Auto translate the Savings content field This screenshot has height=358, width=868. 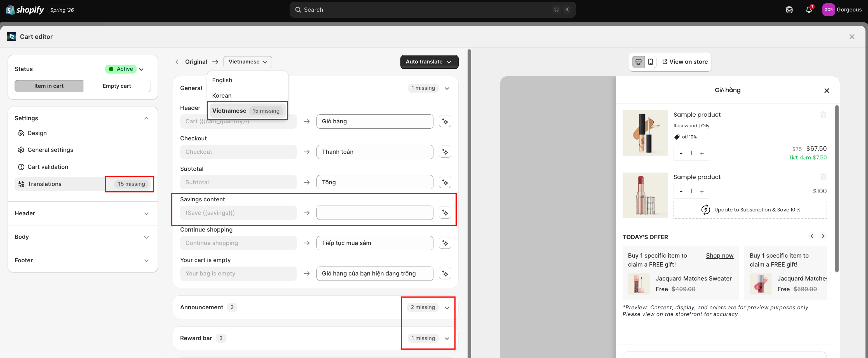(x=445, y=213)
